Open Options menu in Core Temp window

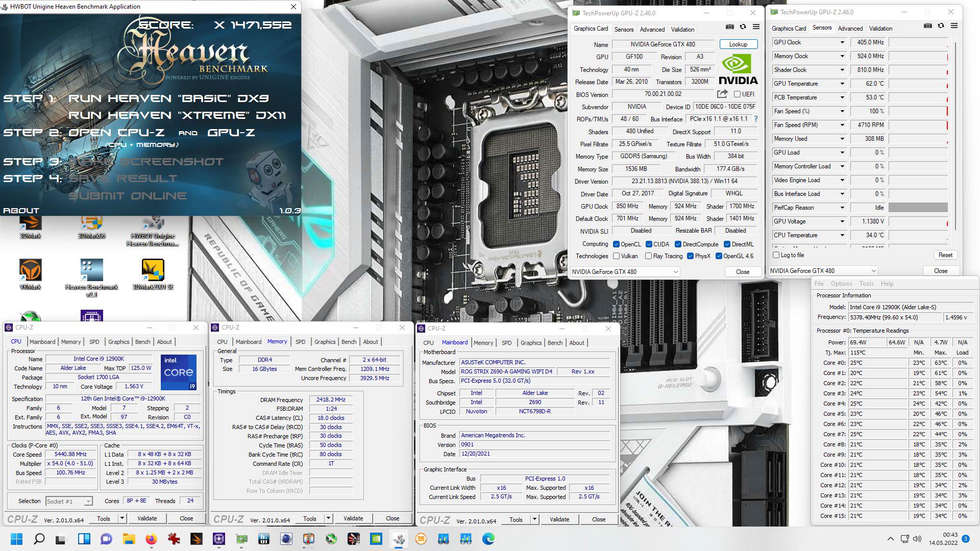pyautogui.click(x=841, y=284)
